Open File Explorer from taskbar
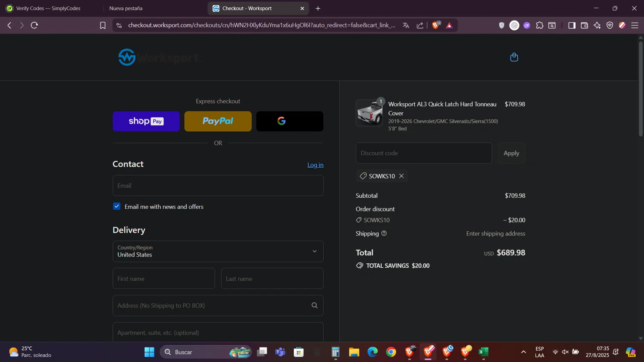This screenshot has height=362, width=644. tap(354, 352)
